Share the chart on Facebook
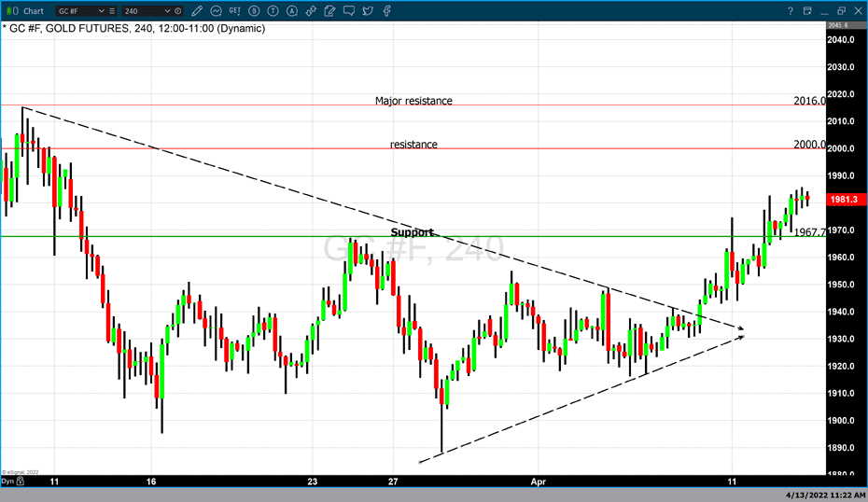 pos(386,10)
